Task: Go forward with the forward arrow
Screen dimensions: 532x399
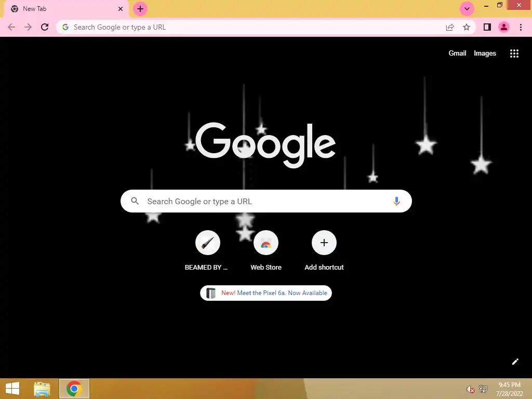Action: click(28, 27)
